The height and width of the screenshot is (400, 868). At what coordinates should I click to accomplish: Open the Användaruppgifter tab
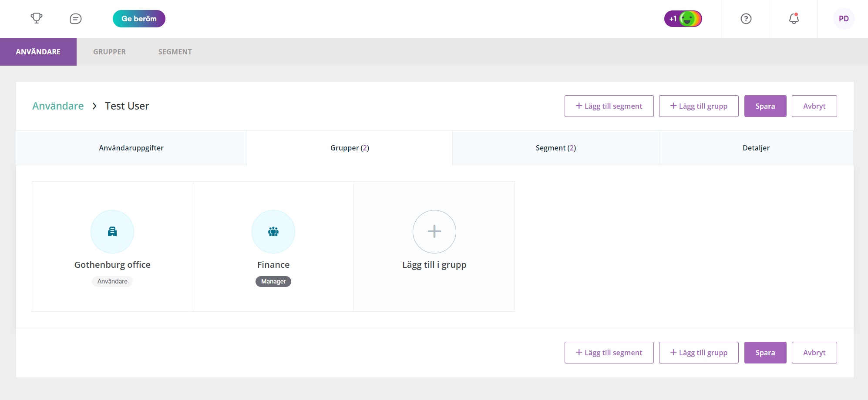131,148
